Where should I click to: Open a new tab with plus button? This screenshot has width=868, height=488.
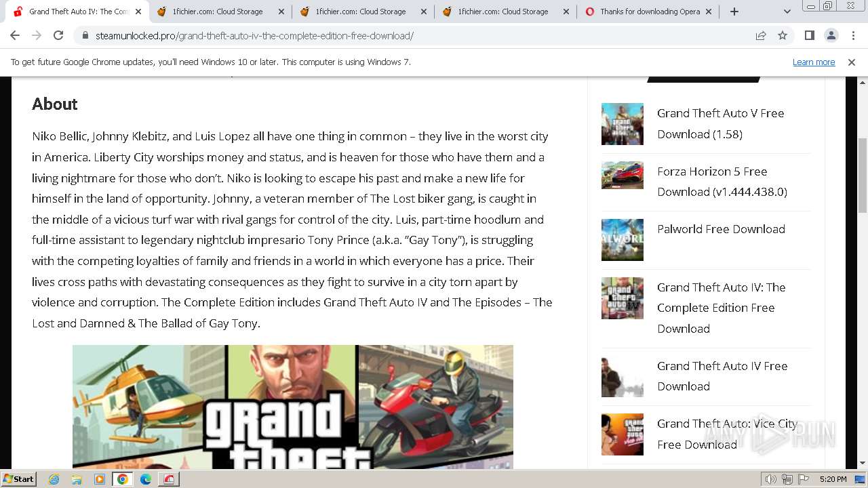coord(734,12)
